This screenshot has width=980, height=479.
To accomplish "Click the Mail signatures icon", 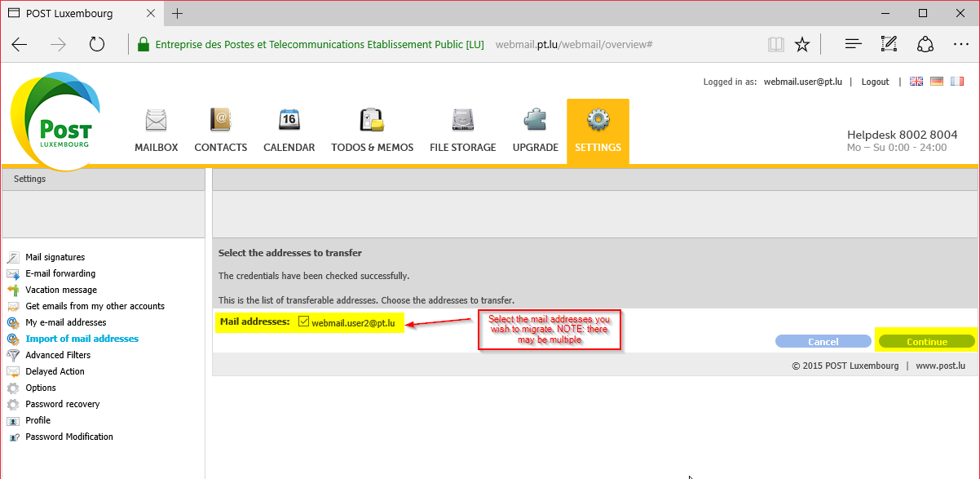I will 13,257.
